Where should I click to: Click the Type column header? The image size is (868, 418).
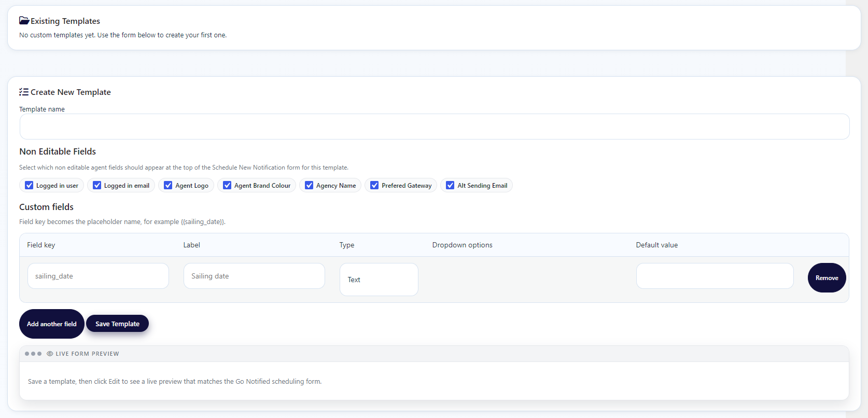click(347, 245)
